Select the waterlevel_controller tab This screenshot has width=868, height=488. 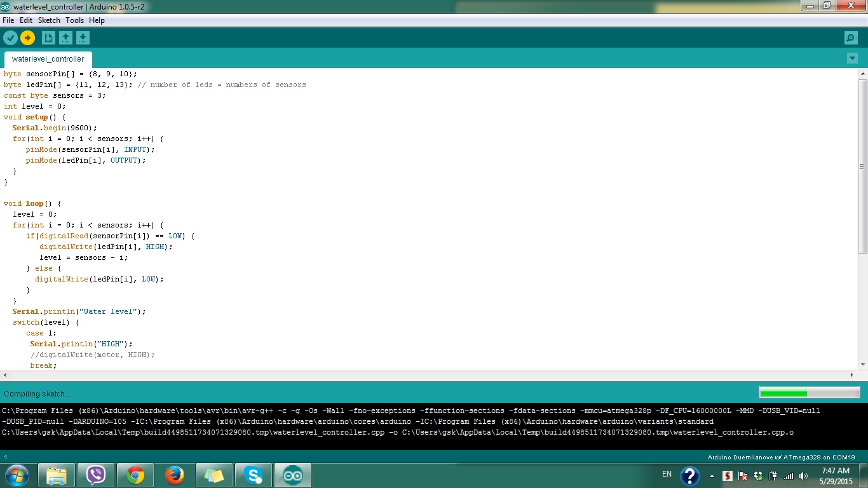click(48, 59)
